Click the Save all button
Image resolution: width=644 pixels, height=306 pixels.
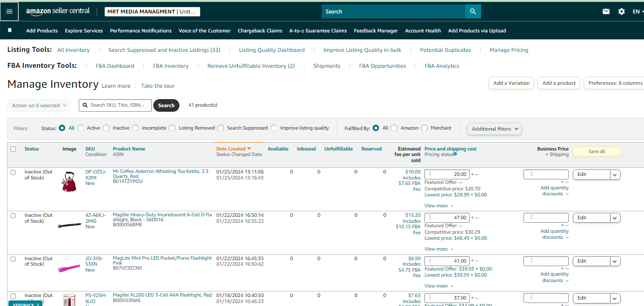tap(597, 152)
